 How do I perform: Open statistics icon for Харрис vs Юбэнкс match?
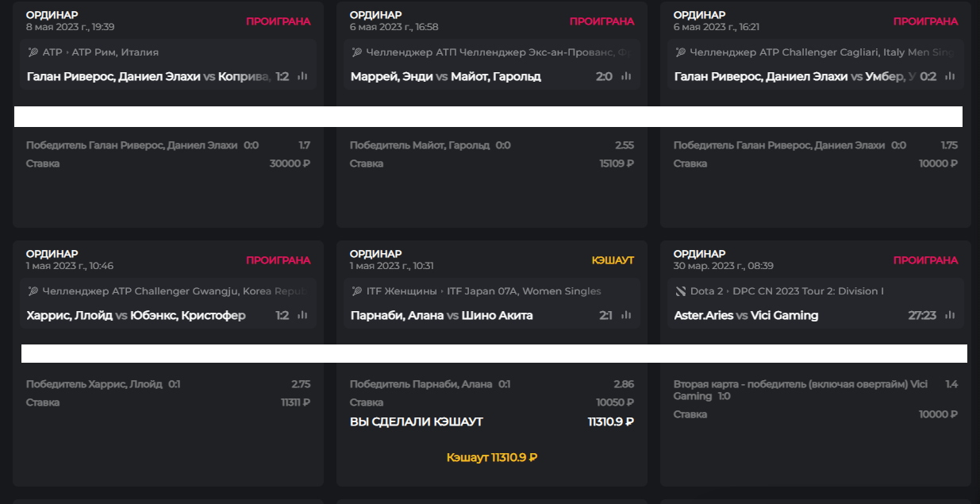302,315
